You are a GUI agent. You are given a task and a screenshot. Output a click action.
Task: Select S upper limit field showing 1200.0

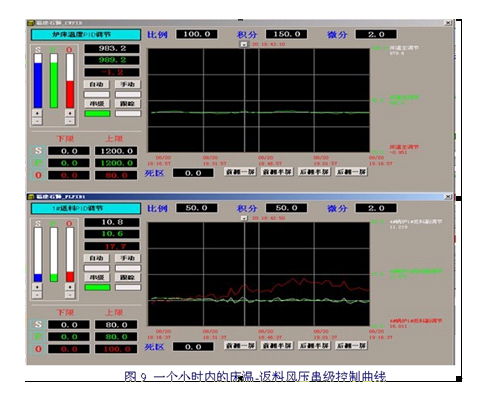116,151
